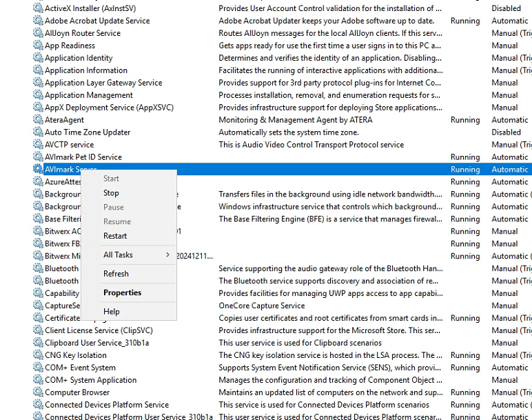
Task: Click gear icon beside Auto Time Zone Updater
Action: [38, 132]
